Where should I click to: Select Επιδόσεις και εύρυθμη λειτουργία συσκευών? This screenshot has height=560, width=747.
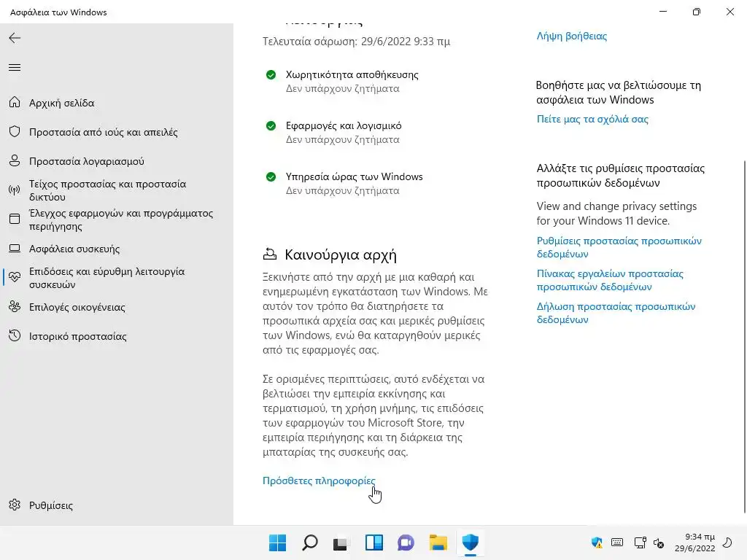pyautogui.click(x=107, y=278)
